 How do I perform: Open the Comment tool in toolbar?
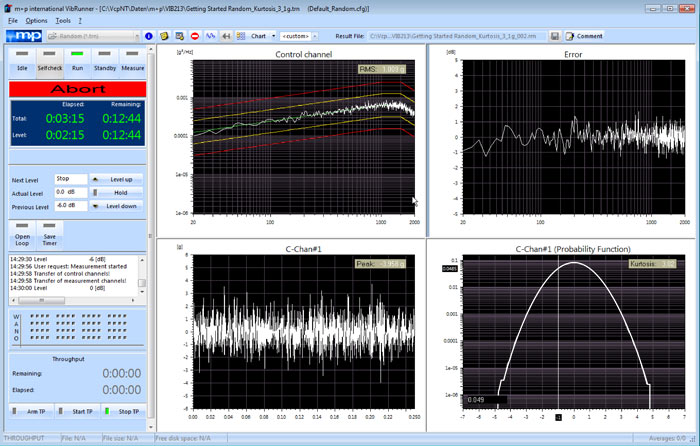coord(586,36)
